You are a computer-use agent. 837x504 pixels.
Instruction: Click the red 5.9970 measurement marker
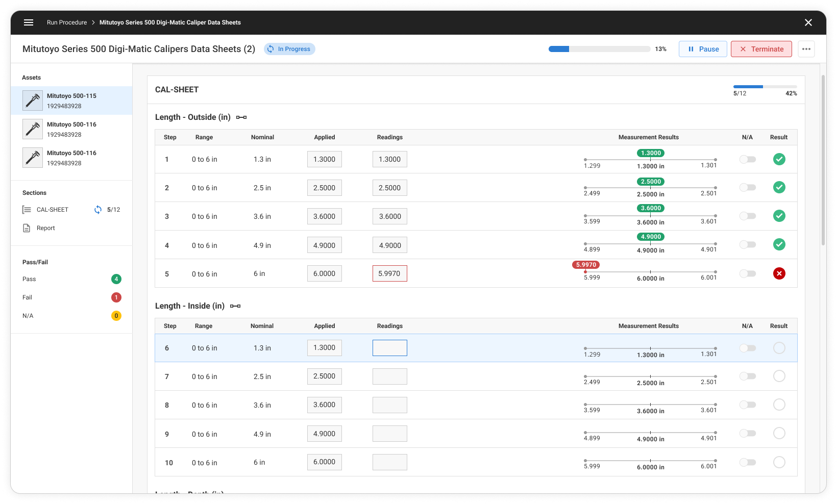click(586, 265)
